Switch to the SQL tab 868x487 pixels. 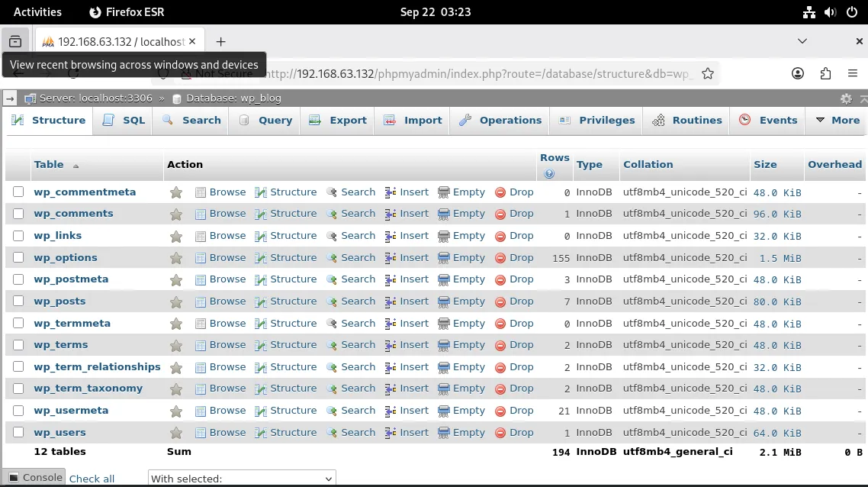(124, 121)
